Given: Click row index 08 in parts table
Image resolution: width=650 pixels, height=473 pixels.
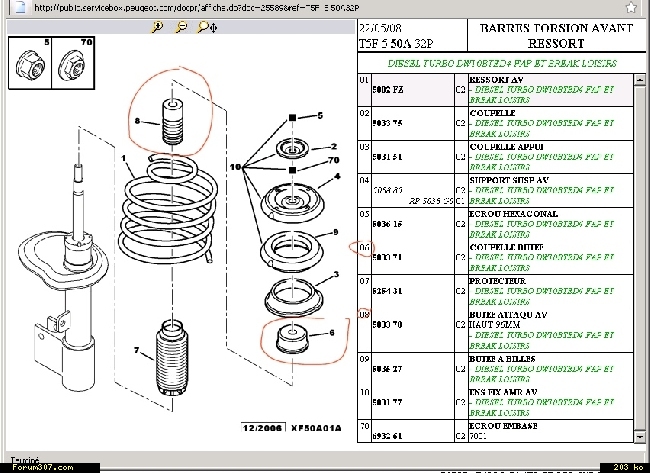Looking at the screenshot, I should coord(364,315).
